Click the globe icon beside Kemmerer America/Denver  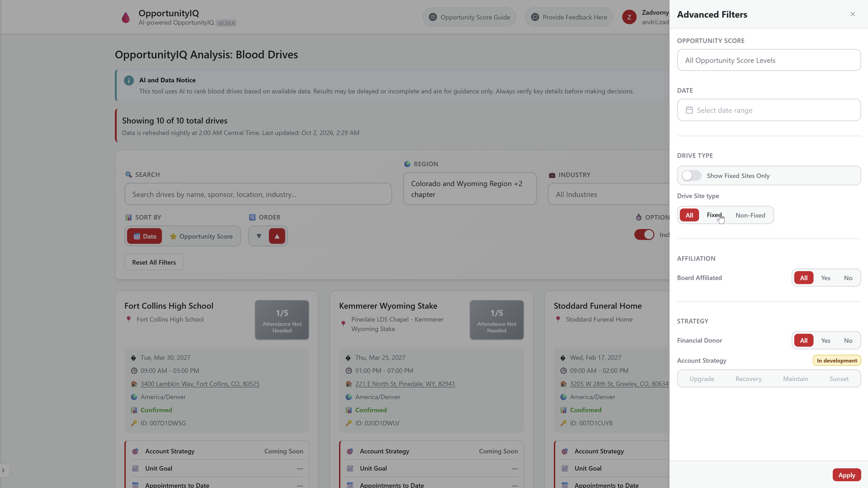tap(349, 397)
